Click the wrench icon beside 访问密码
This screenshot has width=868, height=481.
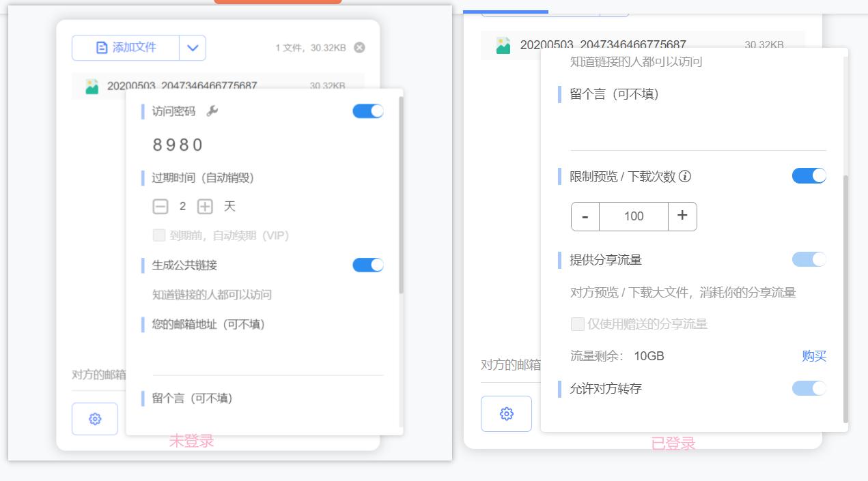pos(212,111)
